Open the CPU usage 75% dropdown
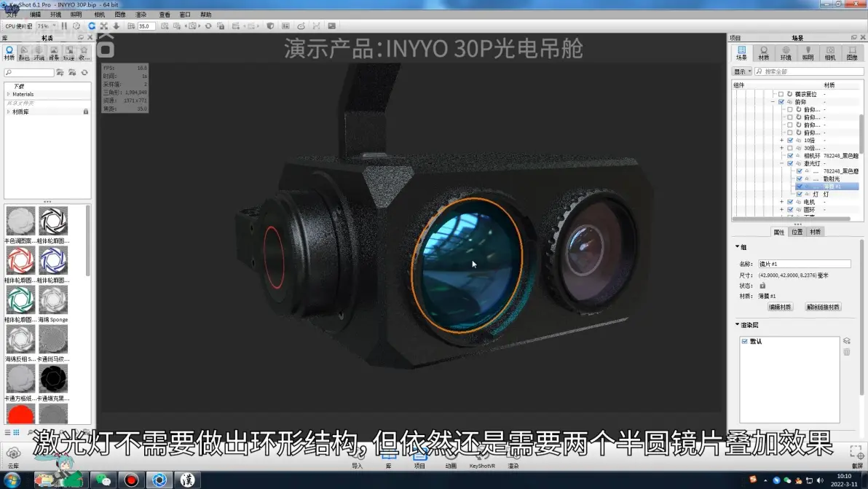 pos(47,26)
